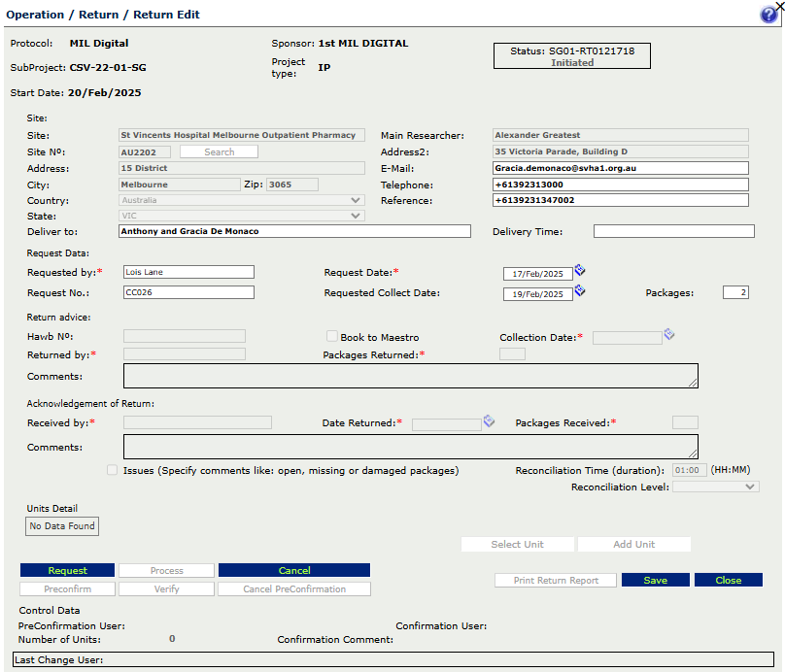Click the Returned by field
The width and height of the screenshot is (785, 672).
(185, 354)
